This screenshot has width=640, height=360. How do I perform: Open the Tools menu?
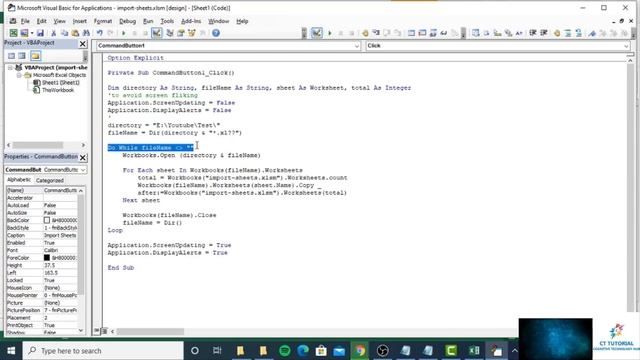tap(167, 21)
